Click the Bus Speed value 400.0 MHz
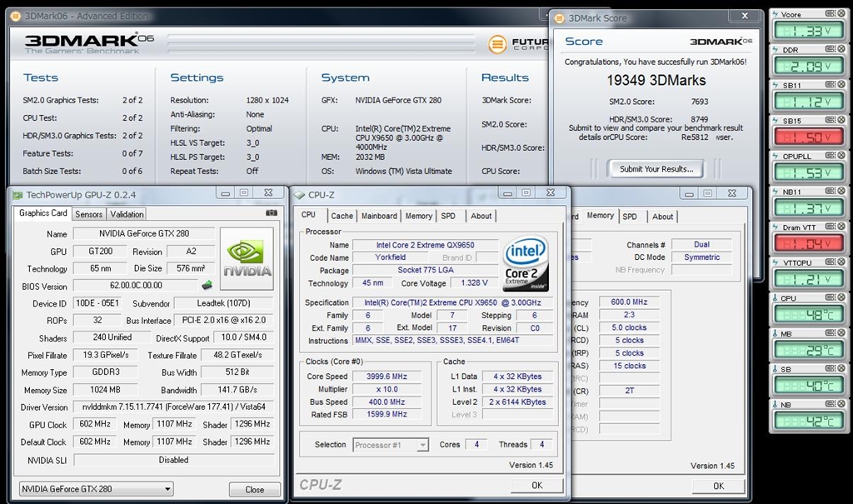The width and height of the screenshot is (853, 504). pyautogui.click(x=387, y=402)
